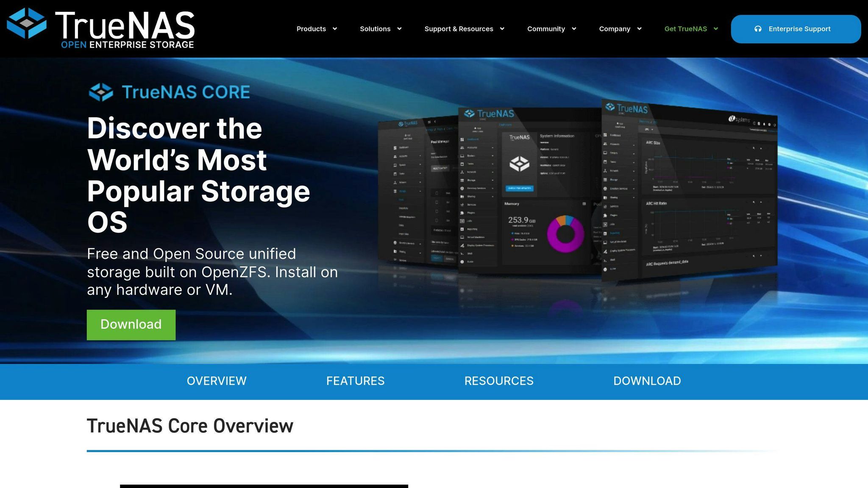Screen dimensions: 868x488
Task: Go to the OVERVIEW section tab
Action: [217, 381]
